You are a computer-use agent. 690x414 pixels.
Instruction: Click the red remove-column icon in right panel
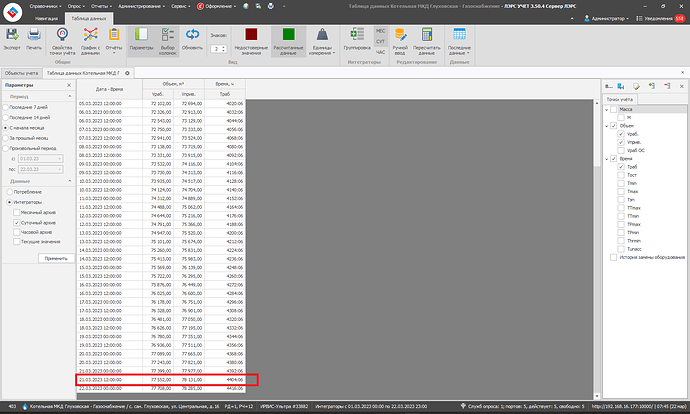[667, 86]
